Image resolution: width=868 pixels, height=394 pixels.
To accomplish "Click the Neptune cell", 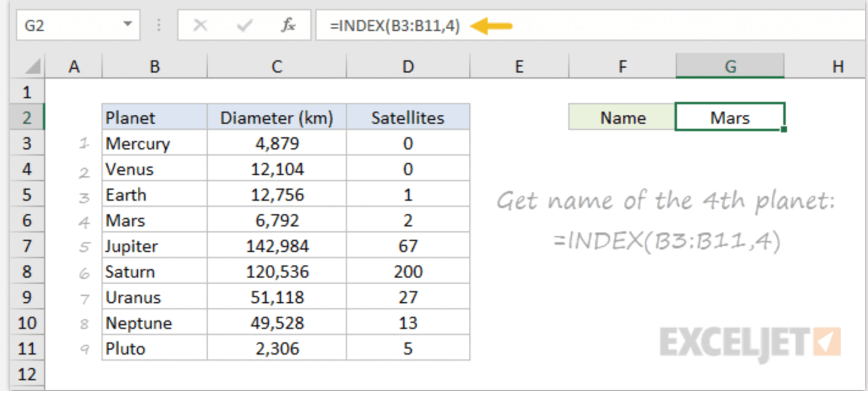I will pyautogui.click(x=155, y=323).
